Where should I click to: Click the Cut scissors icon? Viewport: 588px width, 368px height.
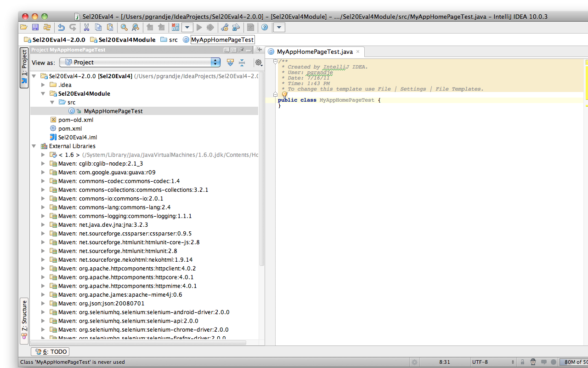pos(86,28)
